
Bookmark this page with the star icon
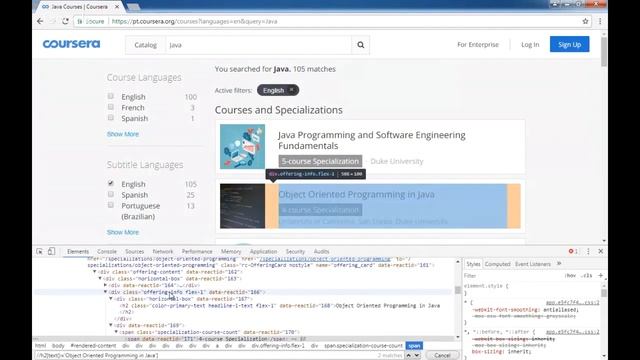585,21
